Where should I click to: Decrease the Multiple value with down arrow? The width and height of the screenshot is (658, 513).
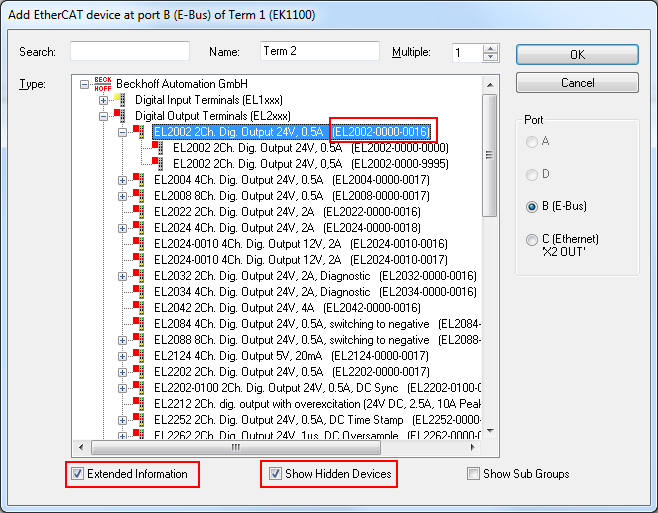pos(490,58)
